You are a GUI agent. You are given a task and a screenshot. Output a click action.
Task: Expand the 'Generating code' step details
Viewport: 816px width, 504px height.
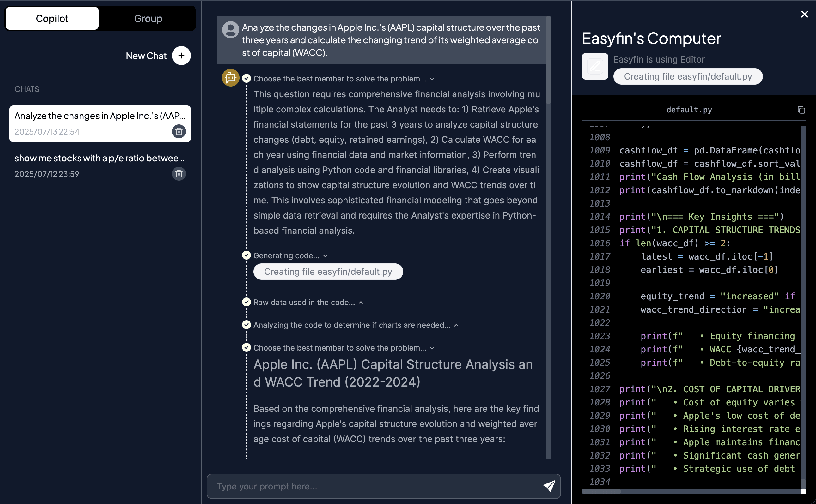[x=325, y=256]
